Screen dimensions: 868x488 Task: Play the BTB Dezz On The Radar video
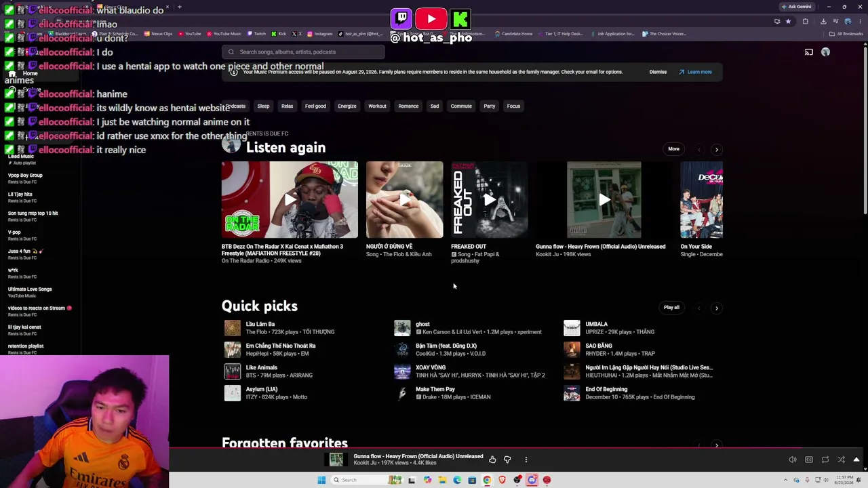click(290, 200)
